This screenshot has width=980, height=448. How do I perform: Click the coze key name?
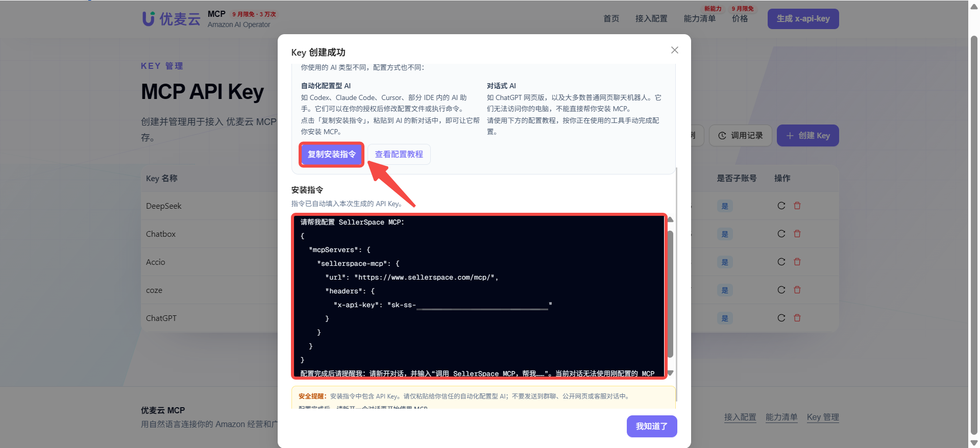pyautogui.click(x=154, y=290)
